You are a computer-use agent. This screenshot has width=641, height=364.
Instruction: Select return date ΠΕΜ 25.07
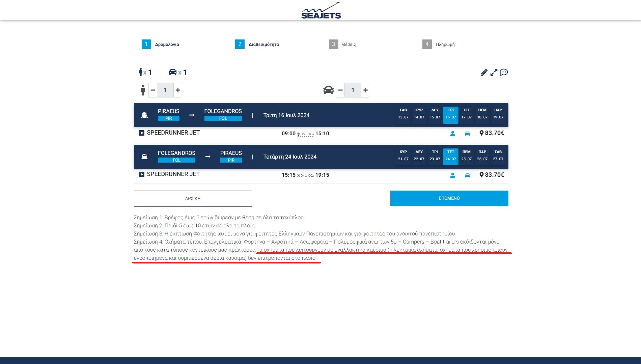pos(466,156)
